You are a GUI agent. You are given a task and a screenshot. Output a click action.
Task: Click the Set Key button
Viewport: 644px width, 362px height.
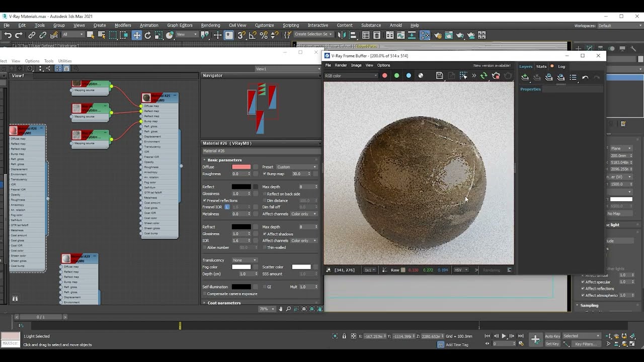coord(552,344)
